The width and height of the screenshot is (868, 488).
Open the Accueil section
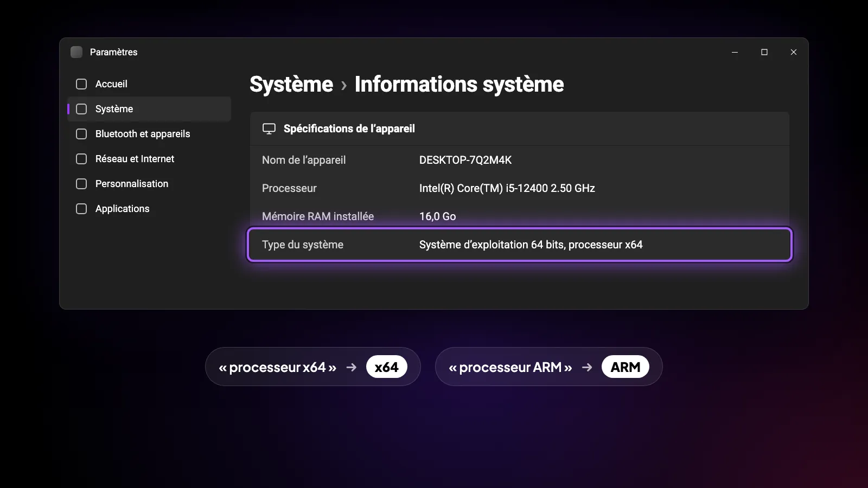[x=149, y=84]
